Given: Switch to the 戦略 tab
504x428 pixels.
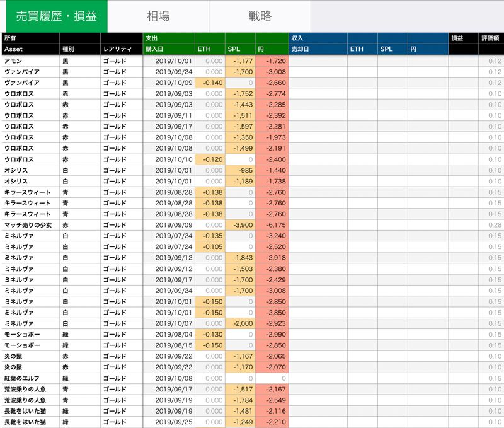Looking at the screenshot, I should [x=260, y=16].
